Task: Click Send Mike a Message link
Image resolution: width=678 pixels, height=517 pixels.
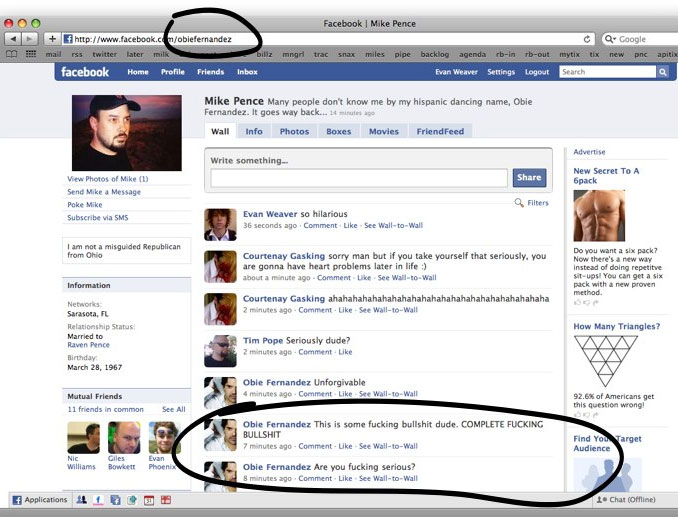Action: coord(104,191)
